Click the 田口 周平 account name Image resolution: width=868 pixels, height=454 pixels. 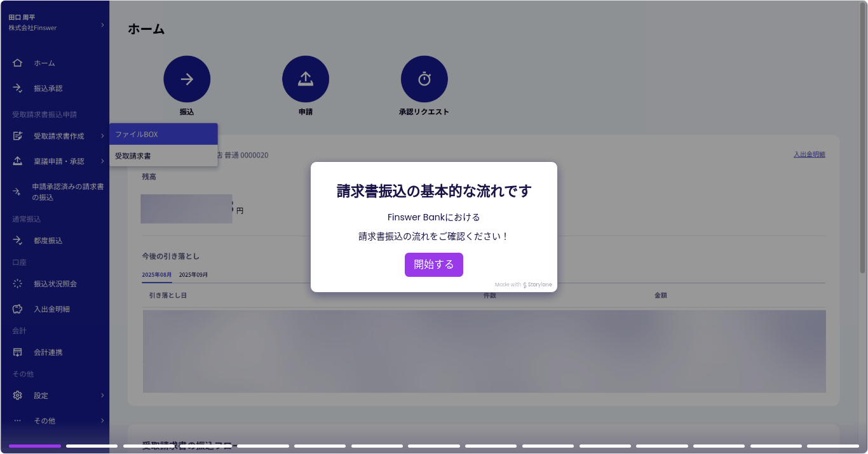coord(22,18)
